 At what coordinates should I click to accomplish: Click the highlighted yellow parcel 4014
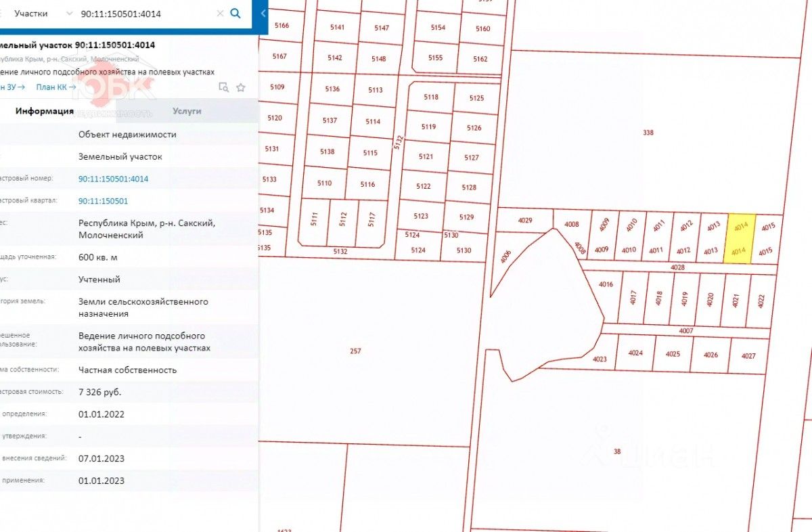[x=740, y=238]
